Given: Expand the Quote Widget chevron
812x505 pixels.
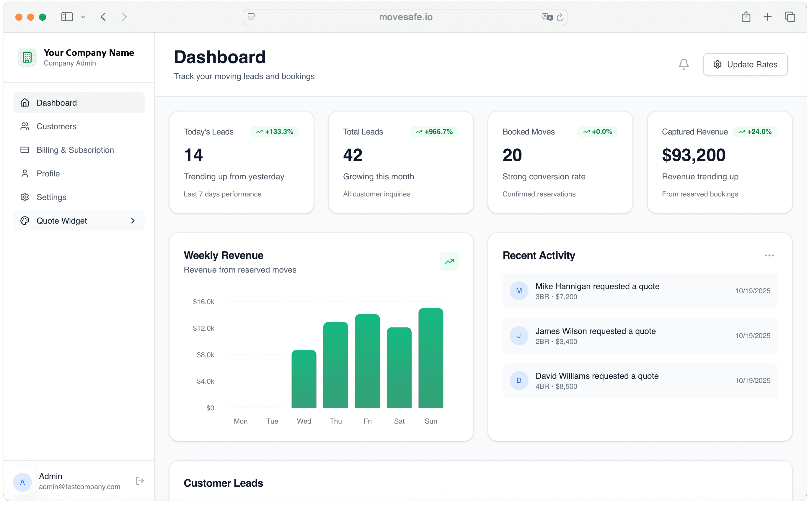Looking at the screenshot, I should [133, 220].
